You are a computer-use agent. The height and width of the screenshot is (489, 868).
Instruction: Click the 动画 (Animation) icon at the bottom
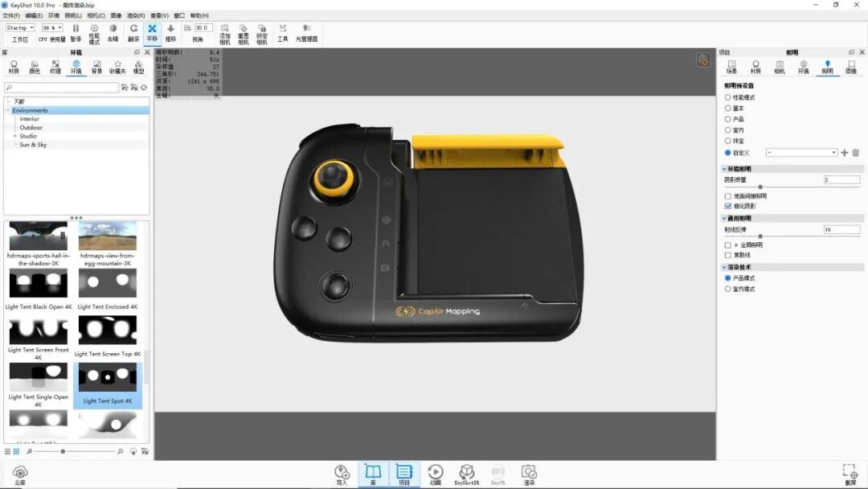pos(436,473)
